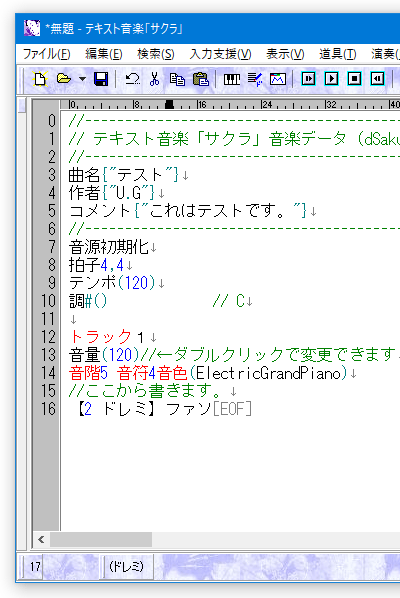Click the Undo toolbar icon
The image size is (400, 598).
[132, 79]
